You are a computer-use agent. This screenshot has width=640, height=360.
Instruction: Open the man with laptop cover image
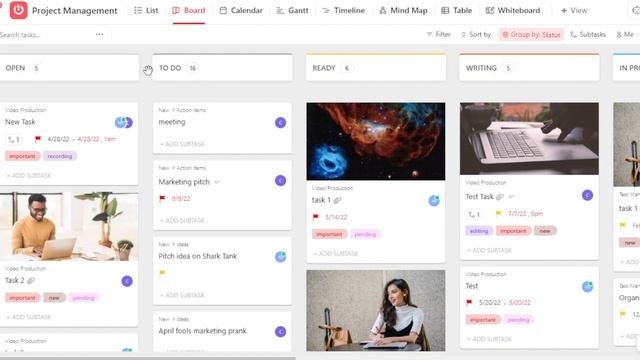69,226
